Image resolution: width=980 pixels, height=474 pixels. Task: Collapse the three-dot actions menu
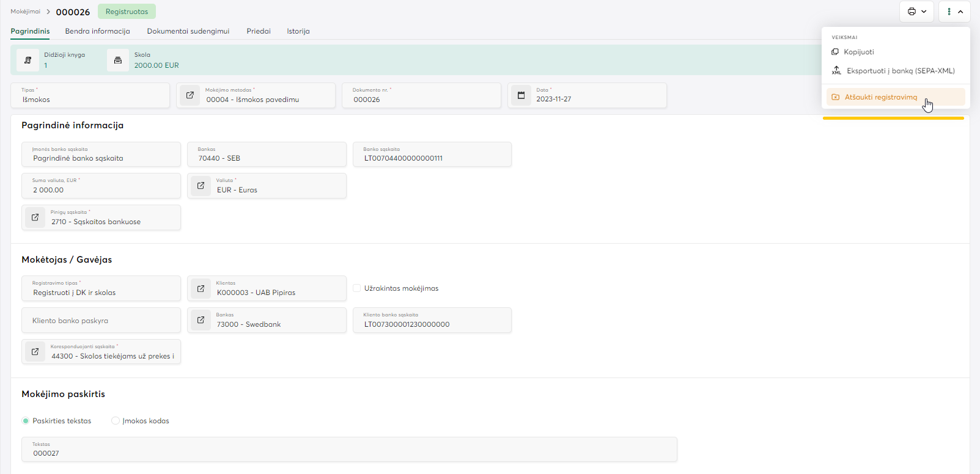[954, 12]
